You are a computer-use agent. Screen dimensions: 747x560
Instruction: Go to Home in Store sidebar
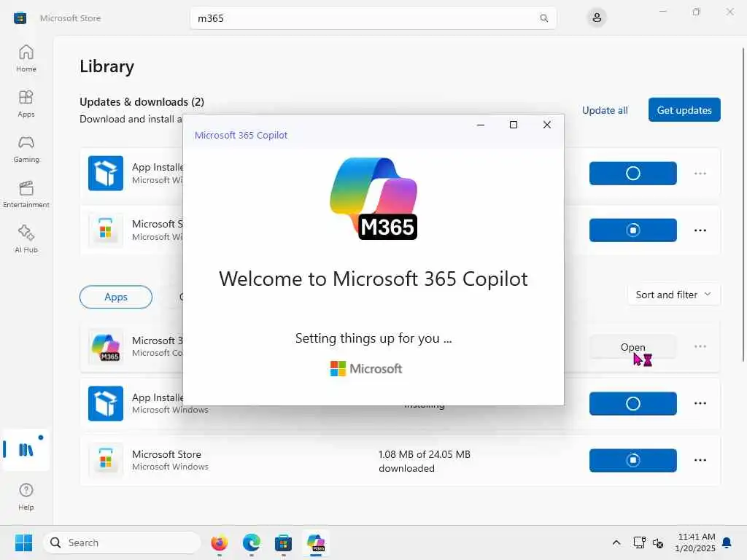point(26,58)
